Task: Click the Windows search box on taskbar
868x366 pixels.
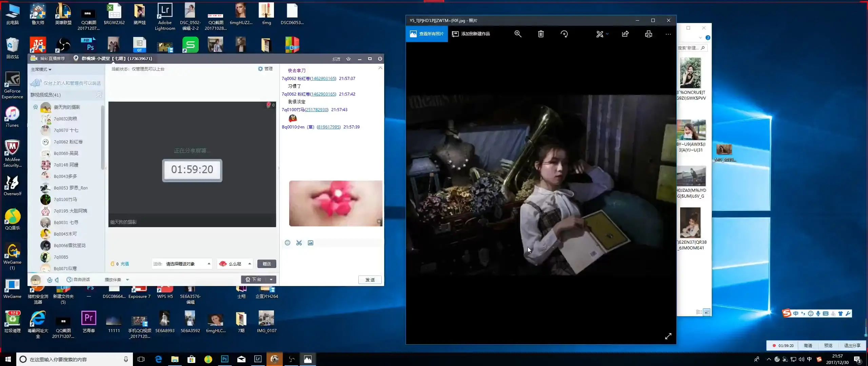Action: [75, 359]
